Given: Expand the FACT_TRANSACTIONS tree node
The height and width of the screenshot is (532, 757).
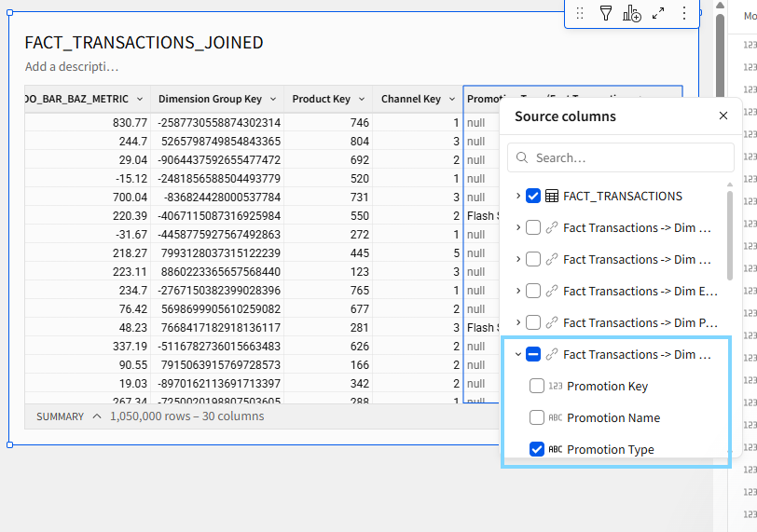Looking at the screenshot, I should tap(518, 197).
